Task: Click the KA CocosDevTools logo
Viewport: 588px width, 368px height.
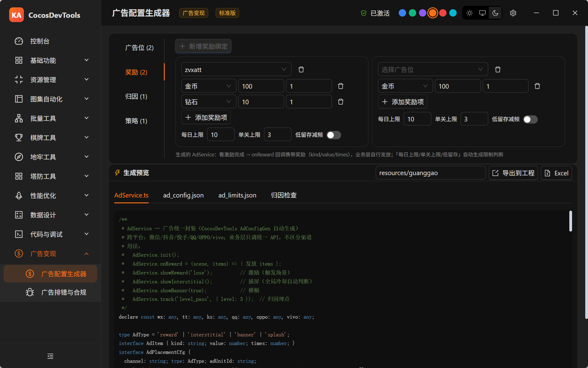Action: pos(45,15)
